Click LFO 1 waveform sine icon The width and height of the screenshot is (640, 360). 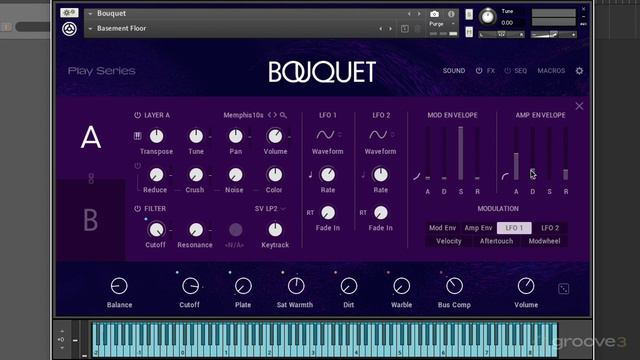point(325,135)
